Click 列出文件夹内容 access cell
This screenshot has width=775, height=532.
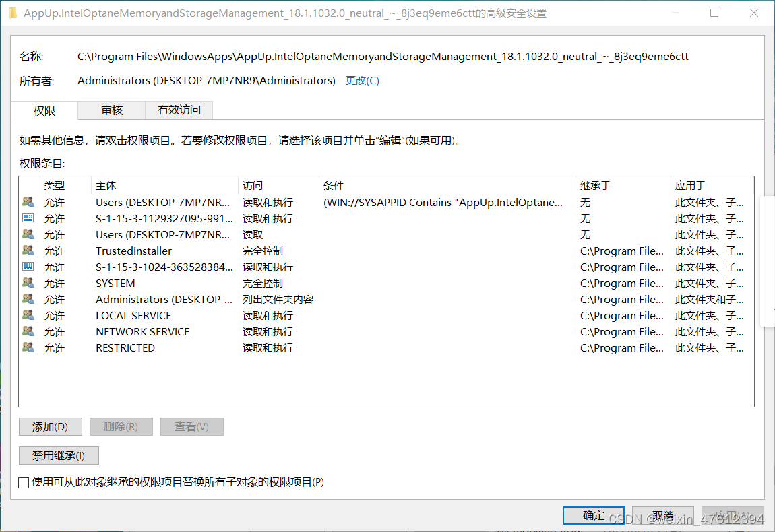pyautogui.click(x=278, y=300)
